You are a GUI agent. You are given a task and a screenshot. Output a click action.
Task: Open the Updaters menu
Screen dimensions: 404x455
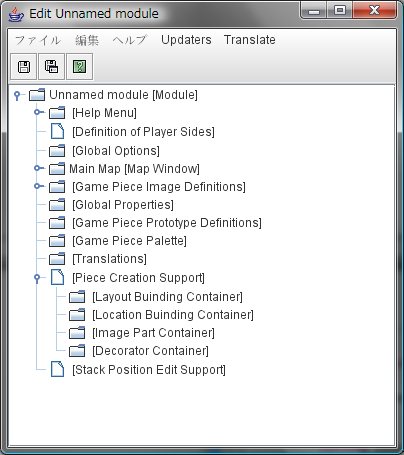click(186, 40)
